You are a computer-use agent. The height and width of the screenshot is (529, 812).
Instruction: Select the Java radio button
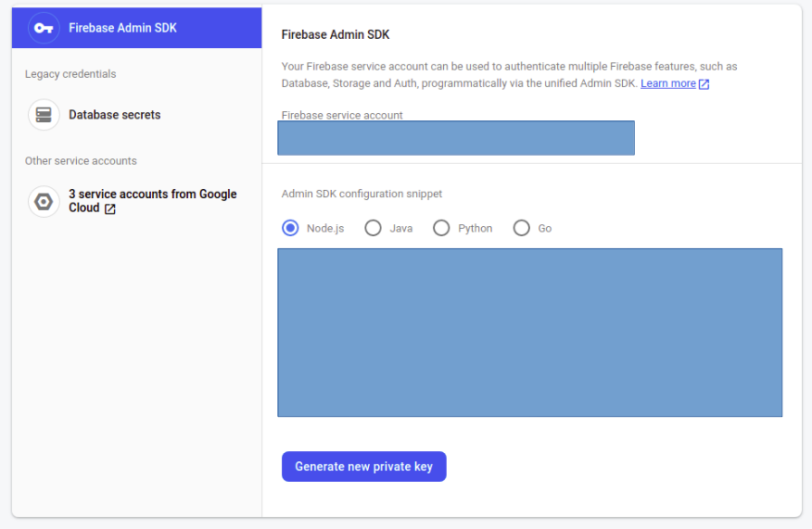[373, 228]
